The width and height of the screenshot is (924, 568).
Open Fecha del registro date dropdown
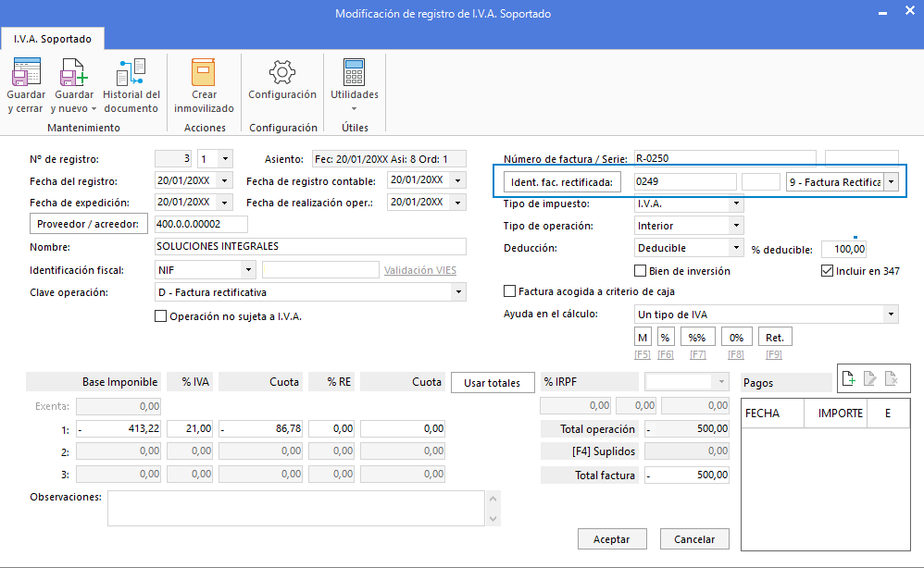[224, 180]
